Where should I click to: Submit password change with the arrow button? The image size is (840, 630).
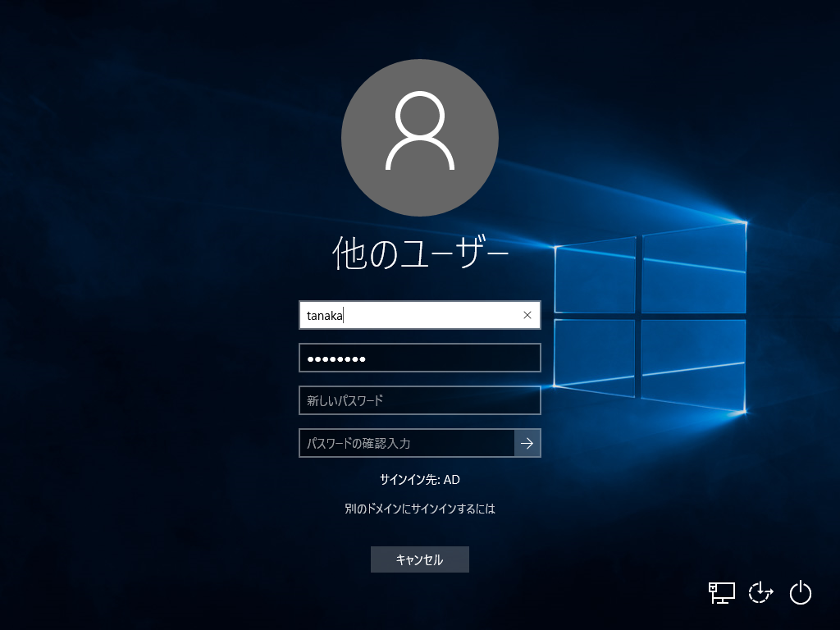click(527, 443)
